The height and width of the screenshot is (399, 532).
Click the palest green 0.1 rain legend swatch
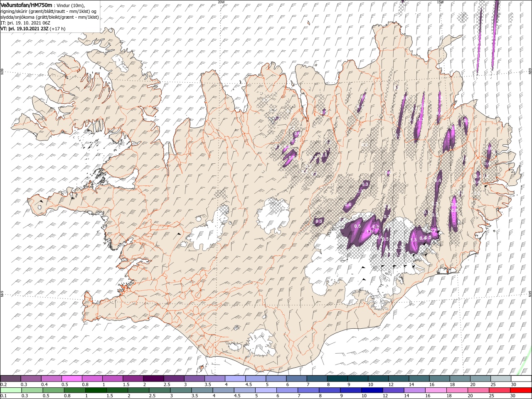click(11, 390)
